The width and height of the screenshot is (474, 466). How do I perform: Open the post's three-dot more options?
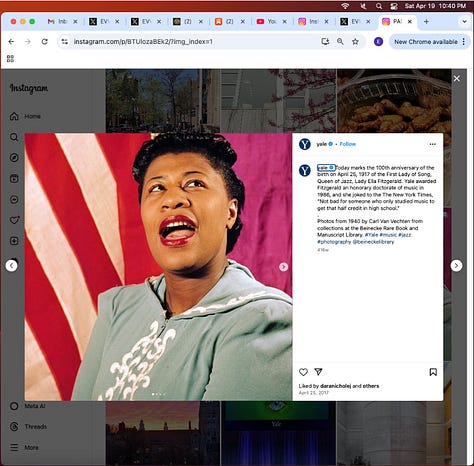pos(433,144)
